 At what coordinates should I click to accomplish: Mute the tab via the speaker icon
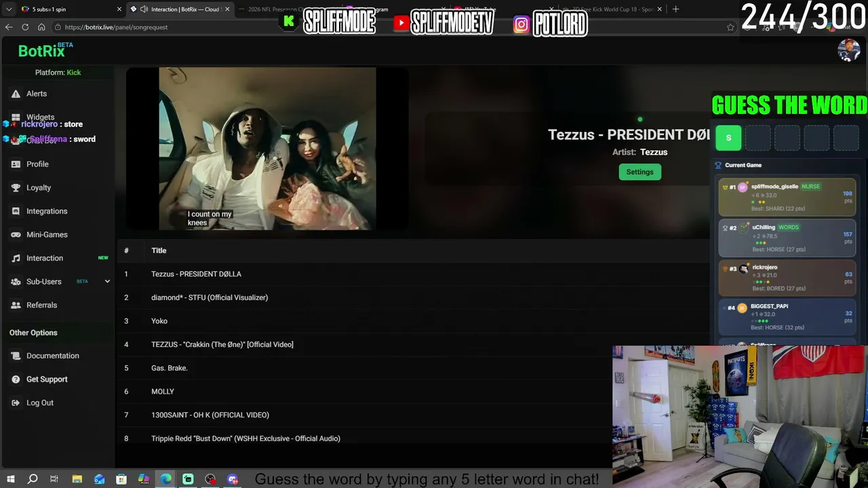point(144,9)
